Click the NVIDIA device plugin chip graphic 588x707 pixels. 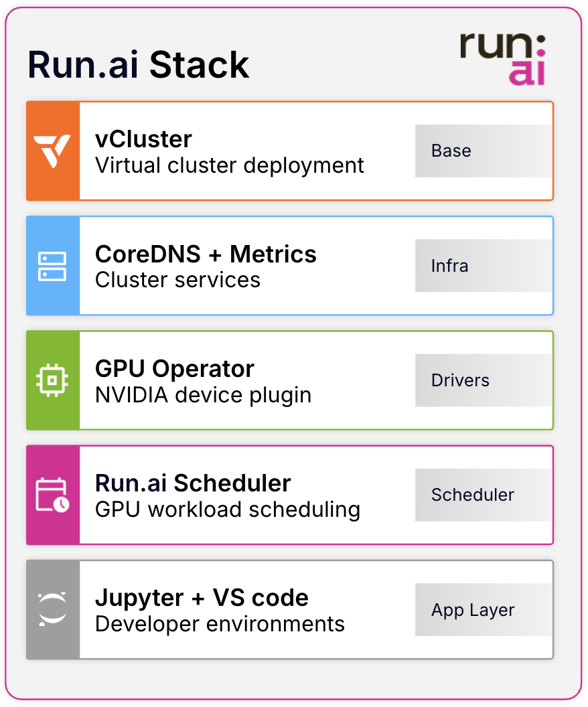click(x=53, y=380)
